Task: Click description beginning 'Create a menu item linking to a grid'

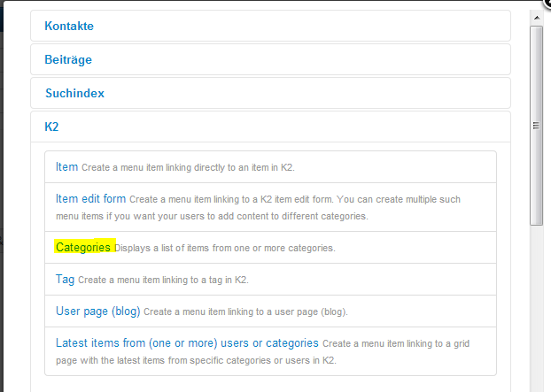Action: pos(262,352)
